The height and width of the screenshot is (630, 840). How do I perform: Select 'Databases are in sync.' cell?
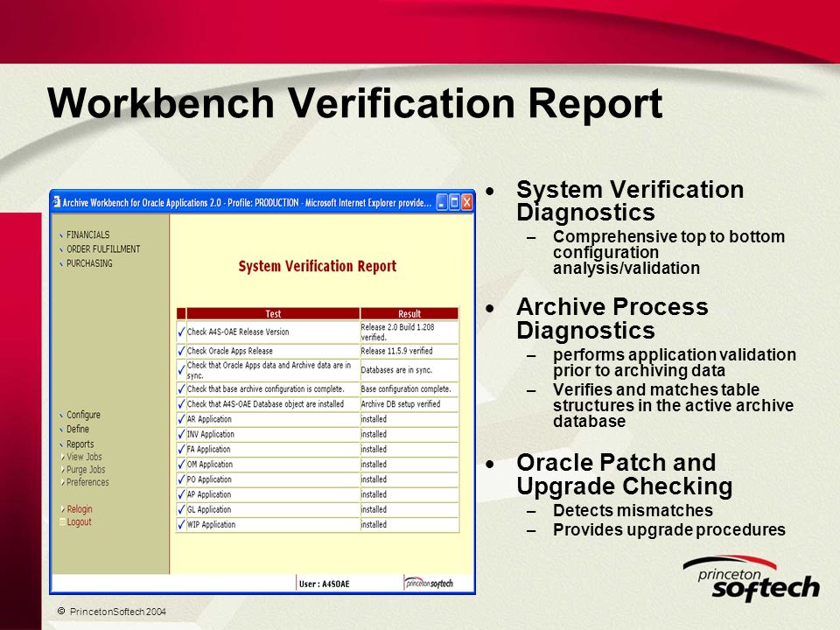click(409, 370)
